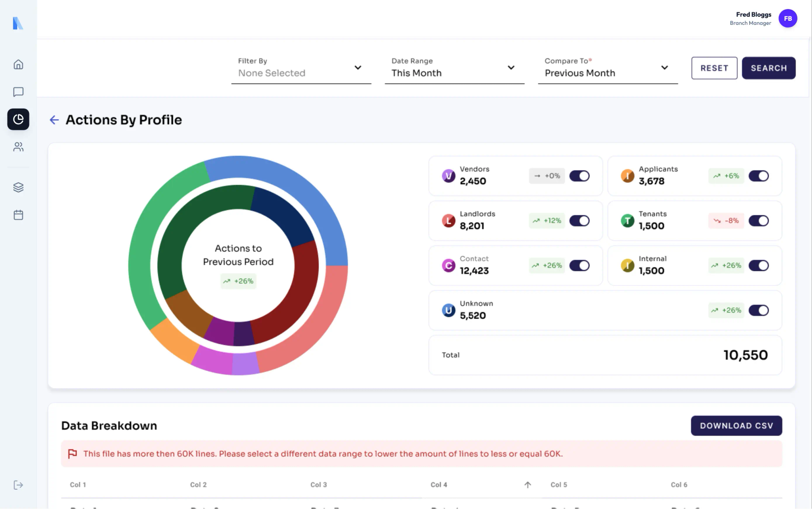
Task: Go back using the arrow beside Actions By Profile
Action: coord(54,120)
